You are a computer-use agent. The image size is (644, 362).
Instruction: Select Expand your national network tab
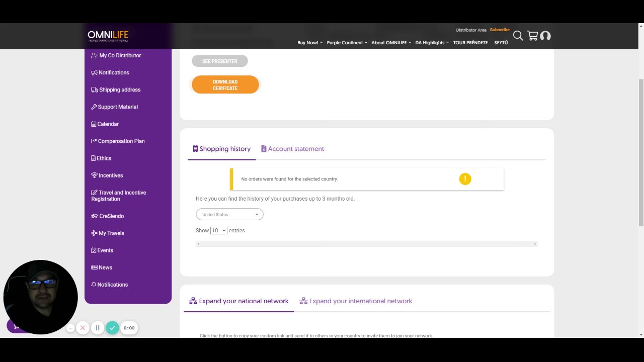[238, 301]
